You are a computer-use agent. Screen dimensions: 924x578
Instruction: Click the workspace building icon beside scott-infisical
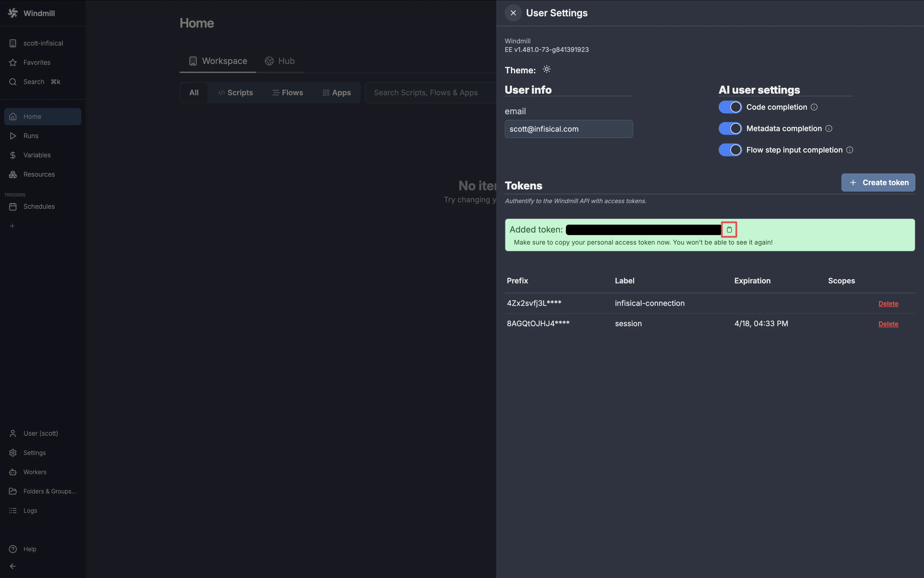13,43
